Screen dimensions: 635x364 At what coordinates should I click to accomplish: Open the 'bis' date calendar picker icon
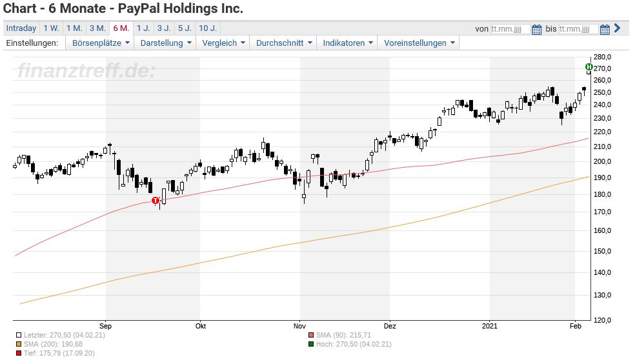pyautogui.click(x=605, y=29)
